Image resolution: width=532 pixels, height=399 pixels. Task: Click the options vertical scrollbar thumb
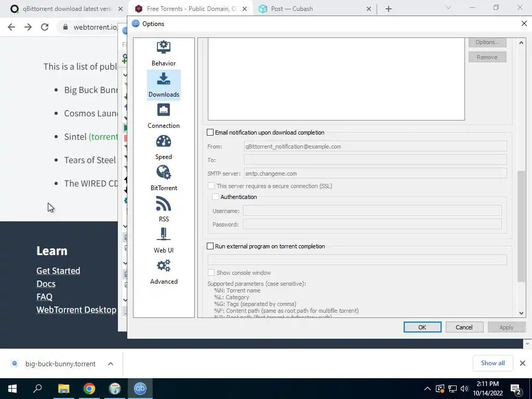click(521, 227)
